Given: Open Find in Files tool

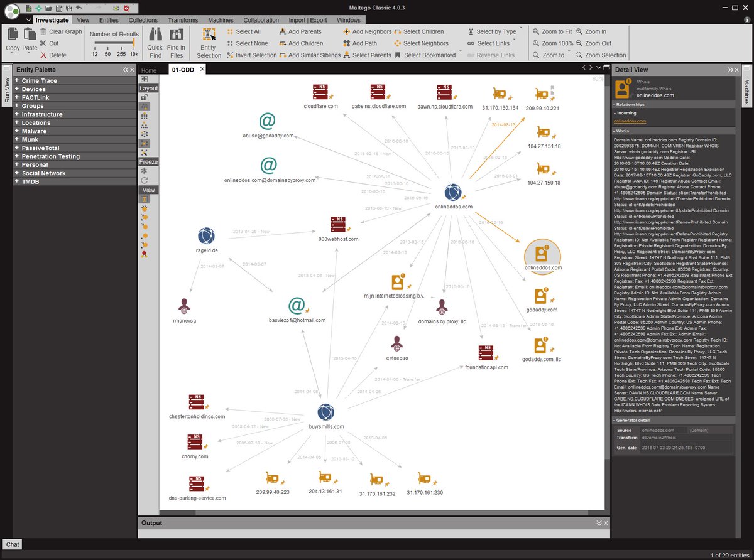Looking at the screenshot, I should 176,43.
